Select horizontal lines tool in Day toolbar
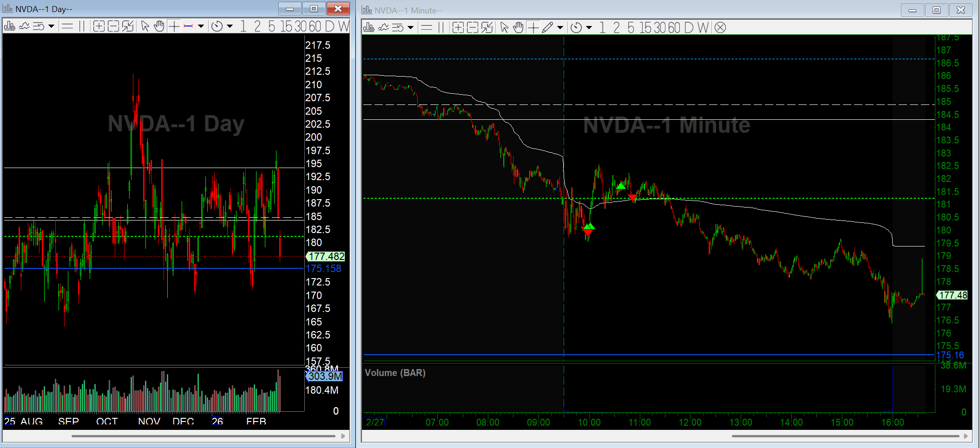Viewport: 980px width, 448px height. pyautogui.click(x=67, y=26)
